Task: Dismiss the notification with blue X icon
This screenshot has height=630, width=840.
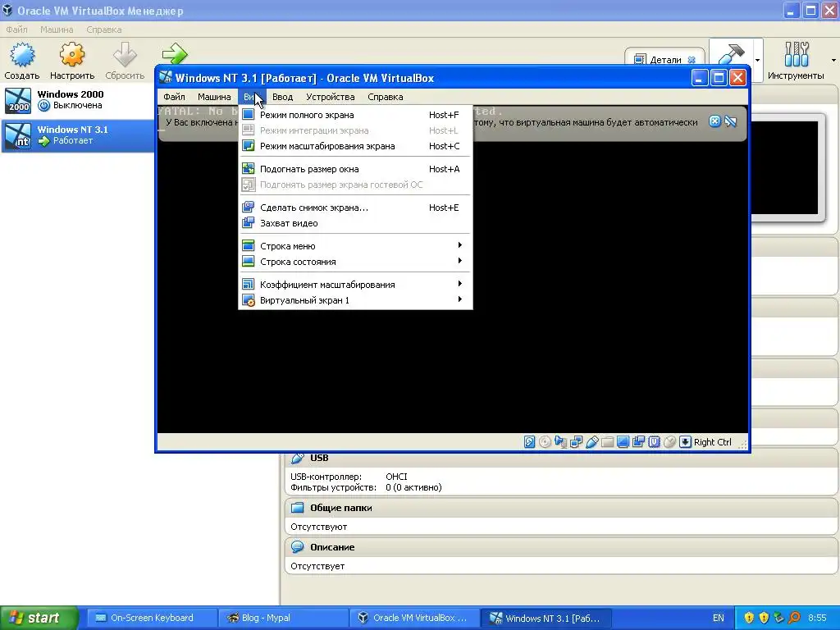Action: 714,121
